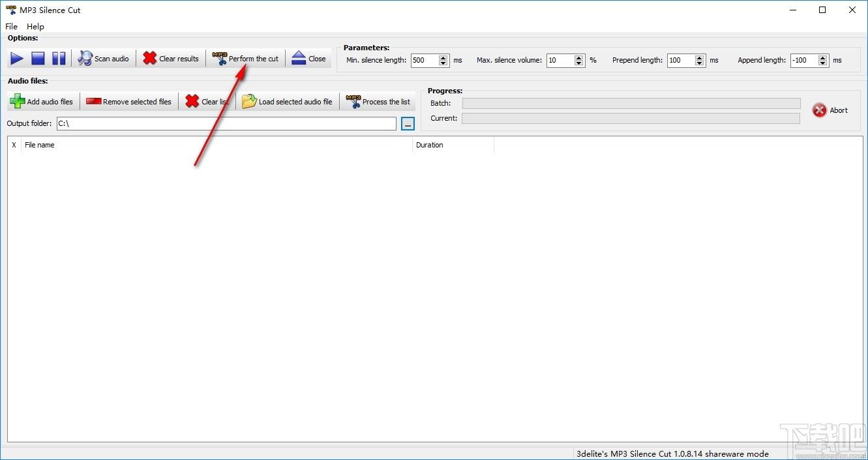Open the Help menu
The height and width of the screenshot is (460, 868).
point(35,27)
